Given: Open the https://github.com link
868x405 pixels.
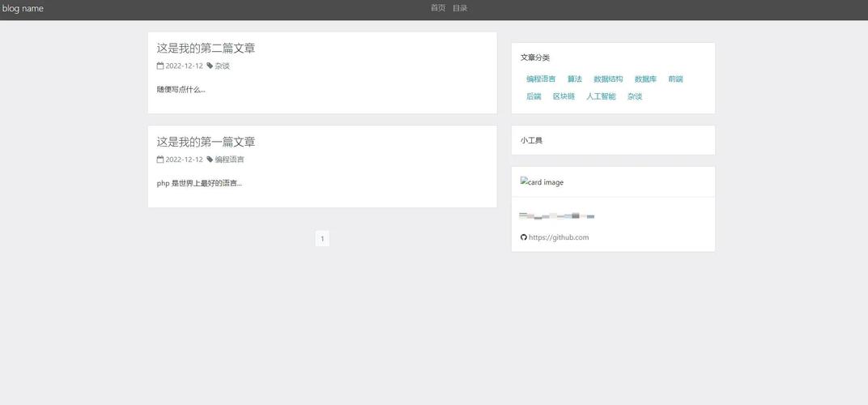Looking at the screenshot, I should [559, 237].
